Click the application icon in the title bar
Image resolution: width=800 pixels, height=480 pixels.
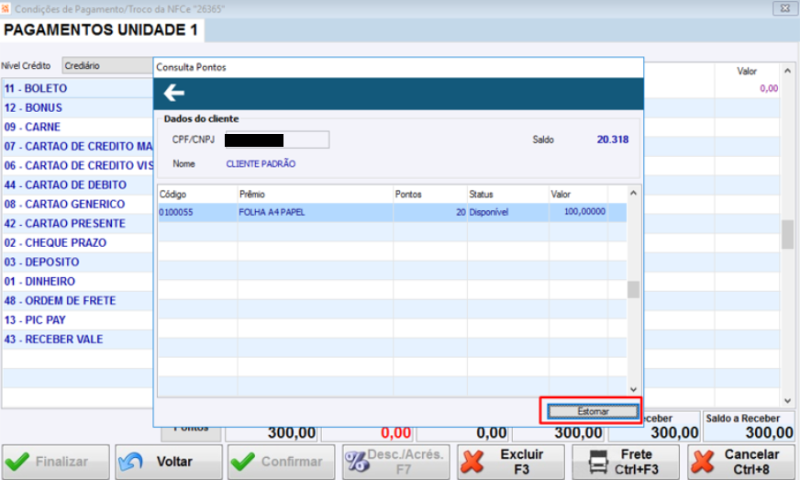[x=5, y=9]
